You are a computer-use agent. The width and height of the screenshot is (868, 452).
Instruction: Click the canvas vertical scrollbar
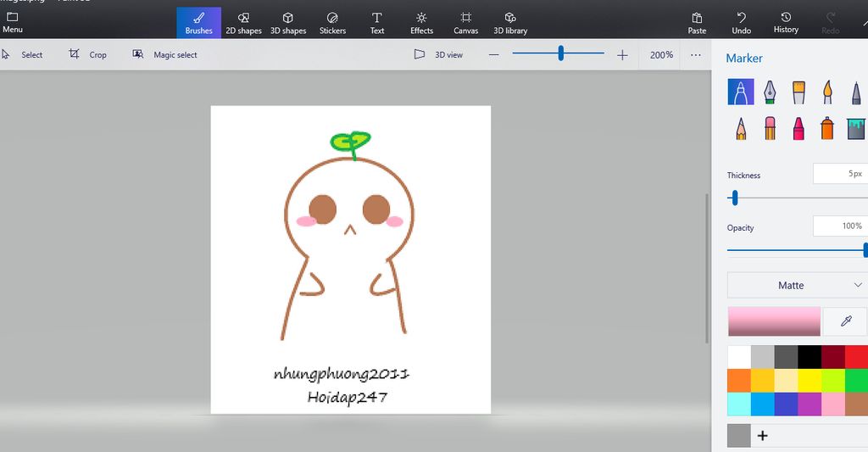(706, 269)
